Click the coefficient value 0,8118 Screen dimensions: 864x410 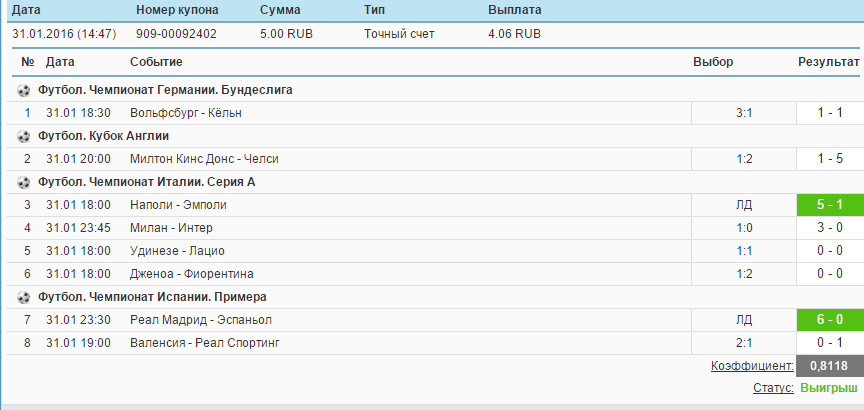830,366
